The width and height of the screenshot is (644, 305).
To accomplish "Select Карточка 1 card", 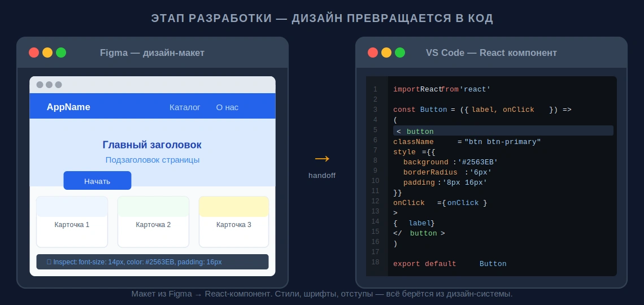I will (72, 221).
